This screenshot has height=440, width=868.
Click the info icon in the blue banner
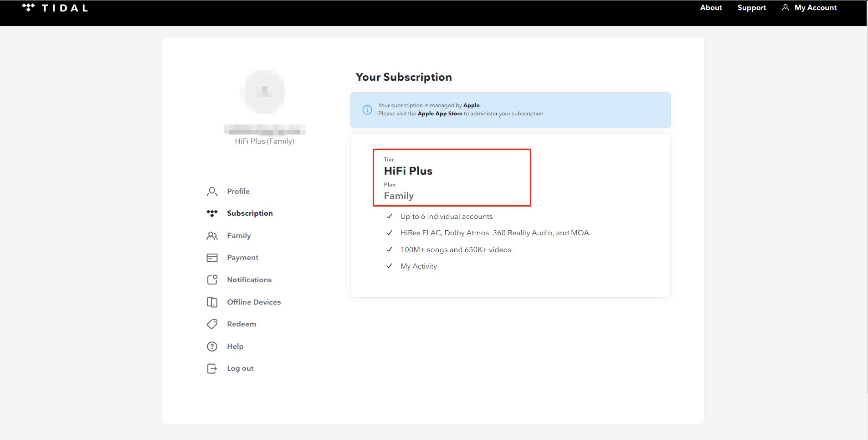[x=367, y=110]
